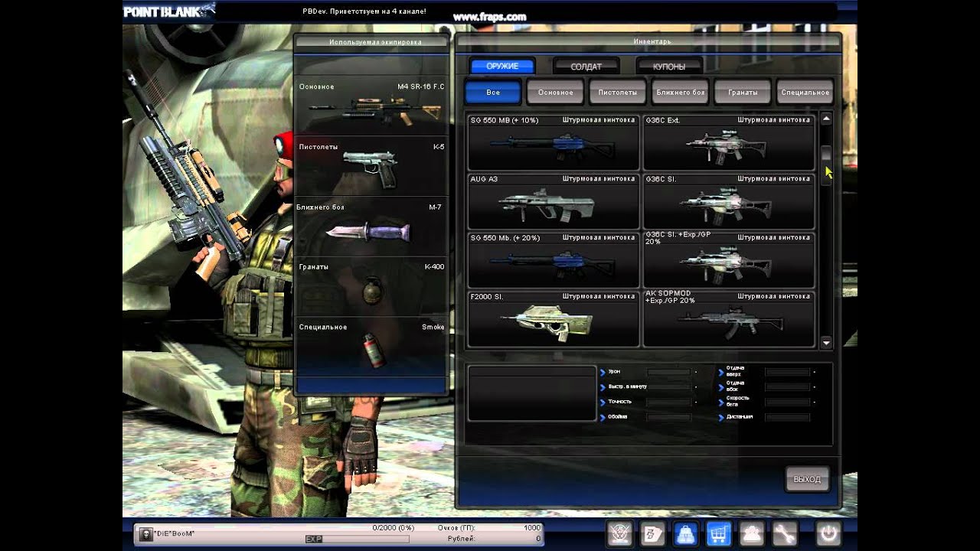Open the clan emblem icon in bottom bar
The height and width of the screenshot is (551, 980).
click(619, 533)
